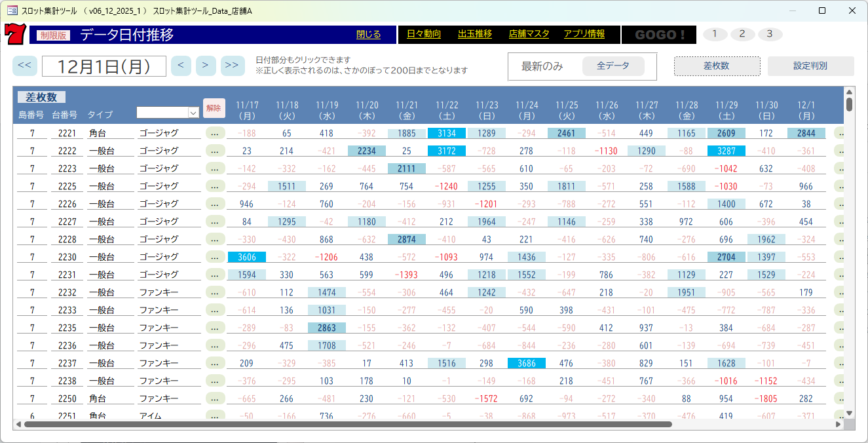Switch to 全データ display mode
868x443 pixels.
pos(613,66)
